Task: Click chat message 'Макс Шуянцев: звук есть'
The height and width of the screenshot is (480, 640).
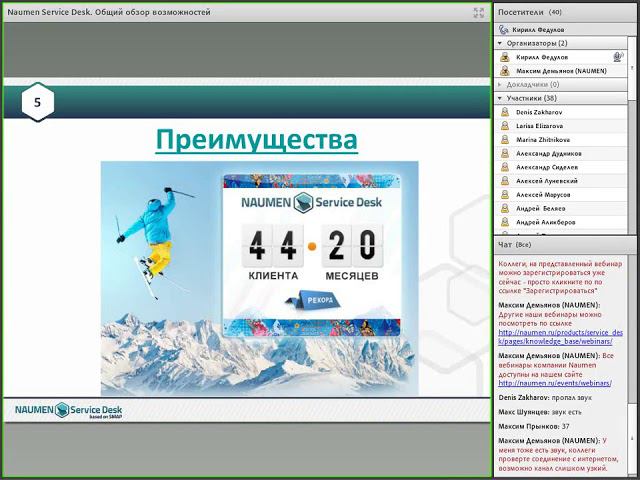Action: pyautogui.click(x=540, y=412)
